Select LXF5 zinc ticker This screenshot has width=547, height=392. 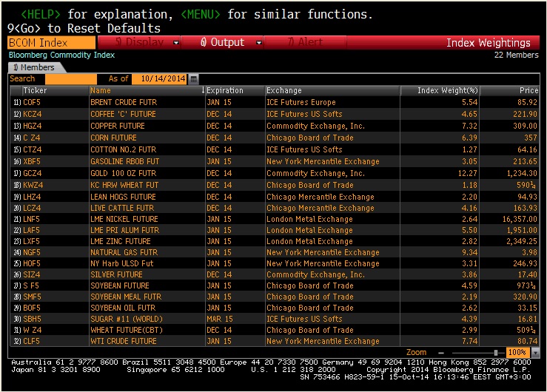31,241
